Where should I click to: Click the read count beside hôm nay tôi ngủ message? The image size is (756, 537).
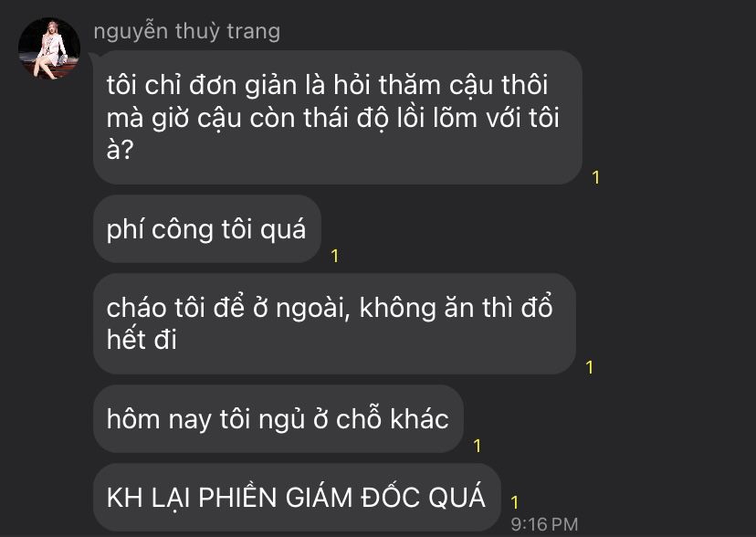pyautogui.click(x=477, y=446)
